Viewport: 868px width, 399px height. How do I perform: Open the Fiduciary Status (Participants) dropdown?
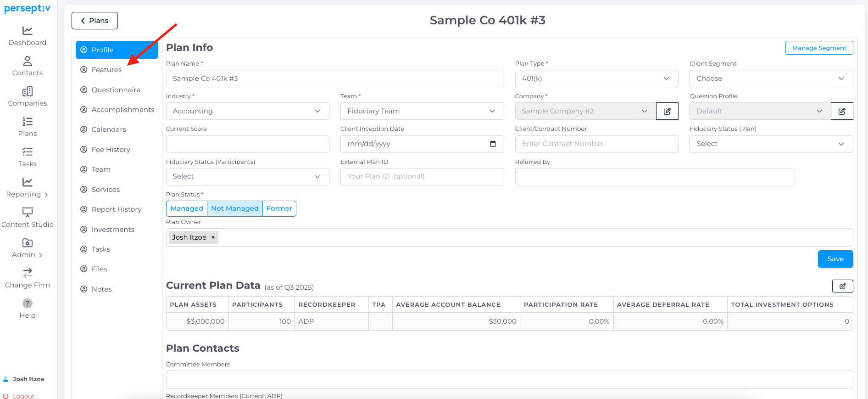click(247, 177)
